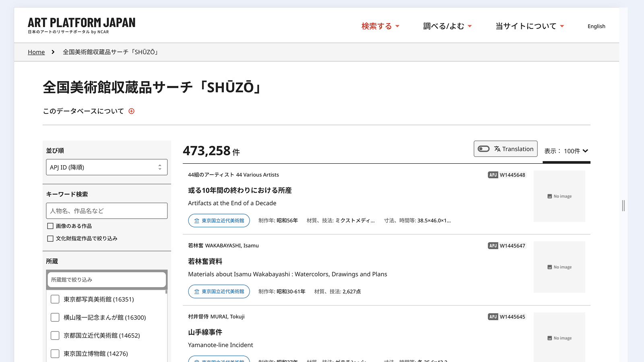Open the APJ ID (降順) sort dropdown

(107, 167)
